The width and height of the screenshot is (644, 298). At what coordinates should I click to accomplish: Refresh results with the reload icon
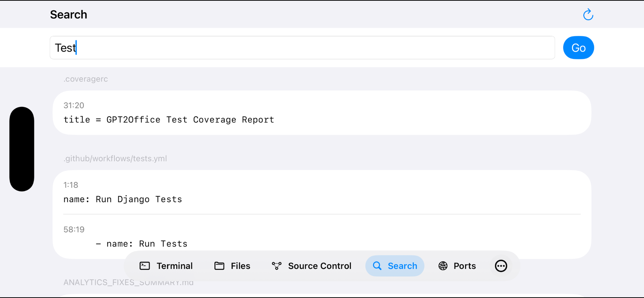[x=588, y=15]
